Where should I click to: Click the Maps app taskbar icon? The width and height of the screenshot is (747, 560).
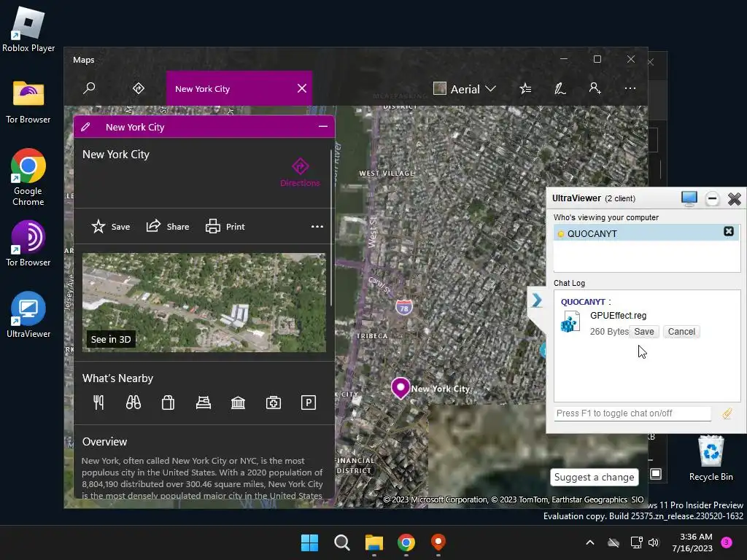pos(438,542)
